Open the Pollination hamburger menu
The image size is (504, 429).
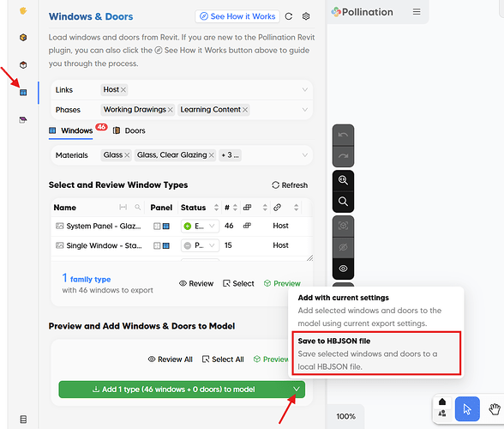pyautogui.click(x=417, y=12)
